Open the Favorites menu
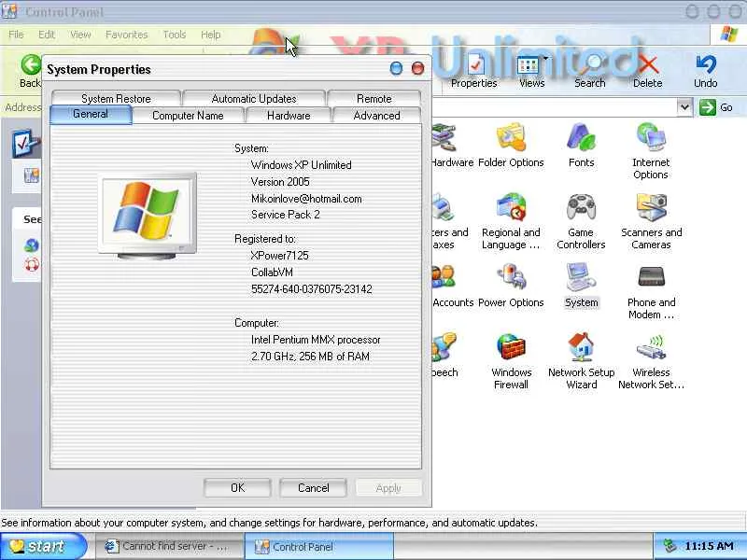This screenshot has height=560, width=747. [x=127, y=35]
